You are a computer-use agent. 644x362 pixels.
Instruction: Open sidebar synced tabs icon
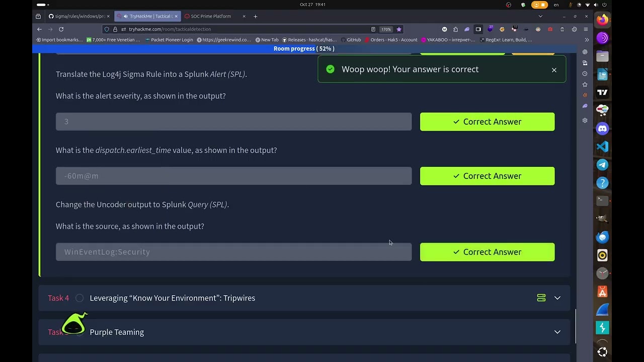pyautogui.click(x=585, y=63)
